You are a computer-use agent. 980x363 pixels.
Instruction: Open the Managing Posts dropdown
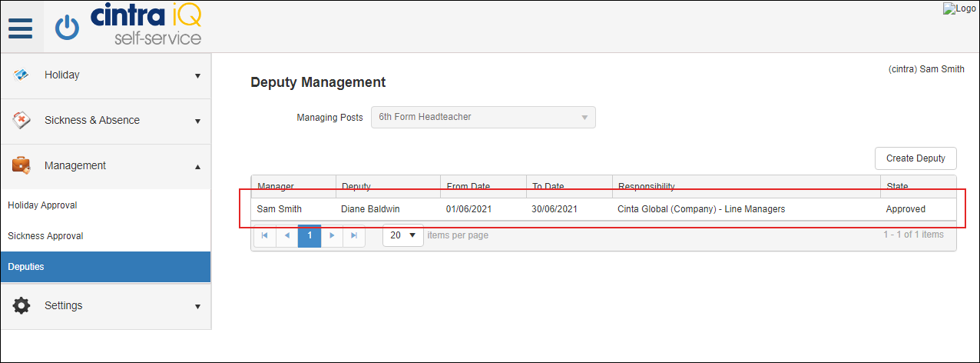point(483,118)
